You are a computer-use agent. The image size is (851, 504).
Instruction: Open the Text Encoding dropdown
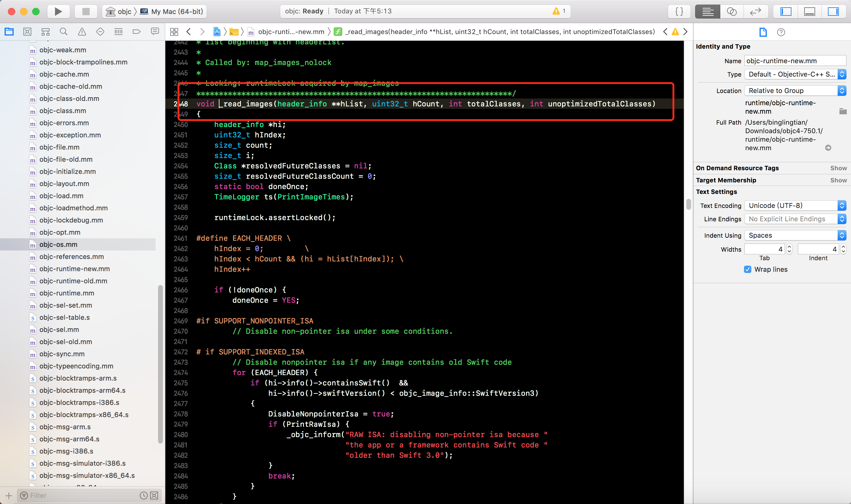point(794,205)
